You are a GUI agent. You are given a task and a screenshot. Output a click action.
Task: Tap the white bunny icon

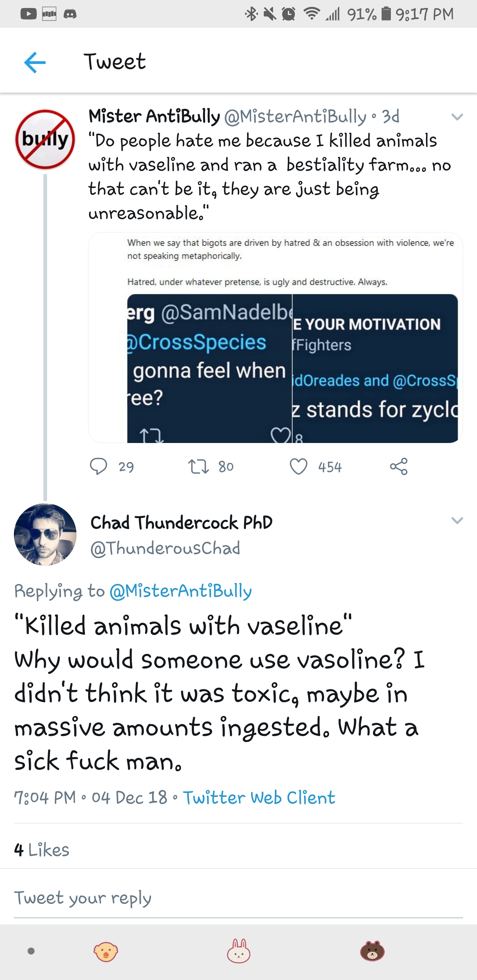pos(239,951)
